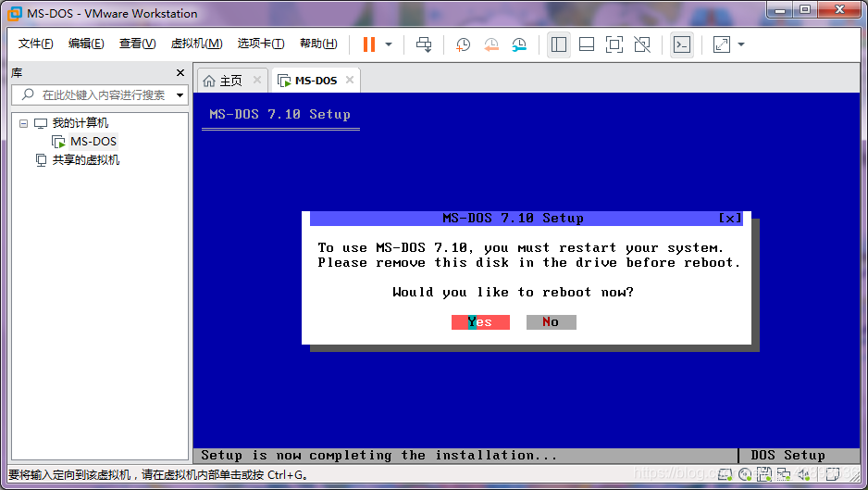Screen dimensions: 868x490
Task: Click Send Ctrl+Alt+Del icon
Action: [424, 44]
